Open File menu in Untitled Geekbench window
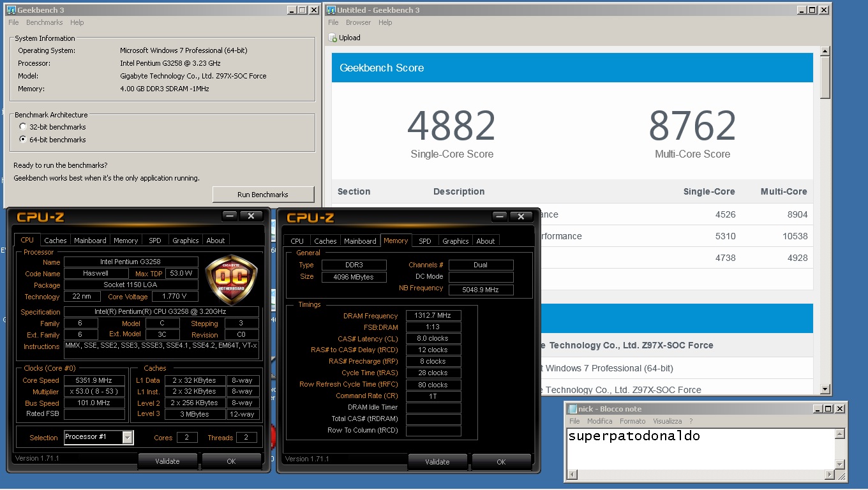The height and width of the screenshot is (490, 868). (x=333, y=22)
